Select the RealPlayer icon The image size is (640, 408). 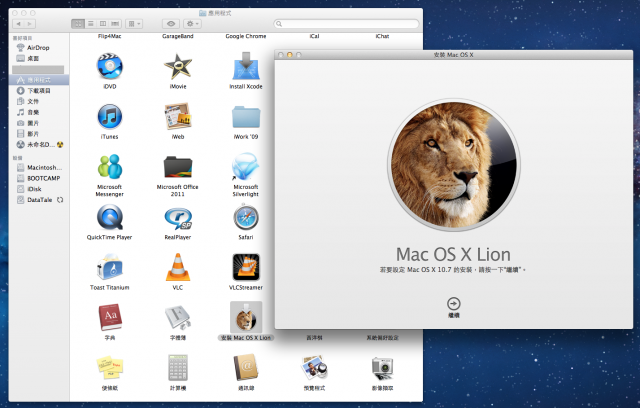178,218
